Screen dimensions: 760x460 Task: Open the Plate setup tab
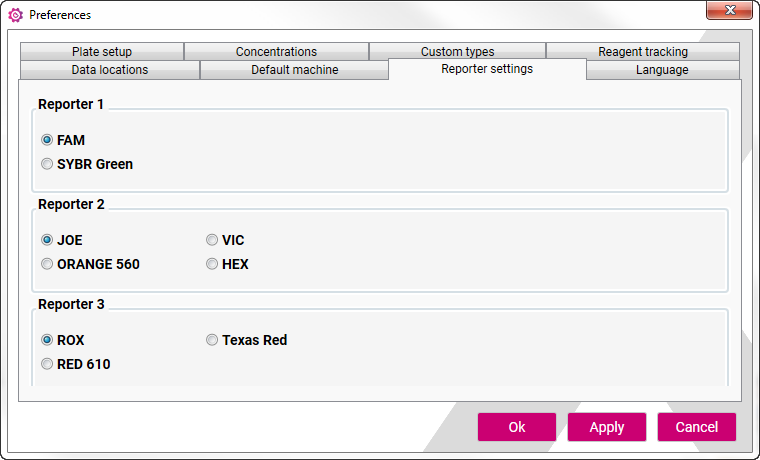pyautogui.click(x=102, y=51)
